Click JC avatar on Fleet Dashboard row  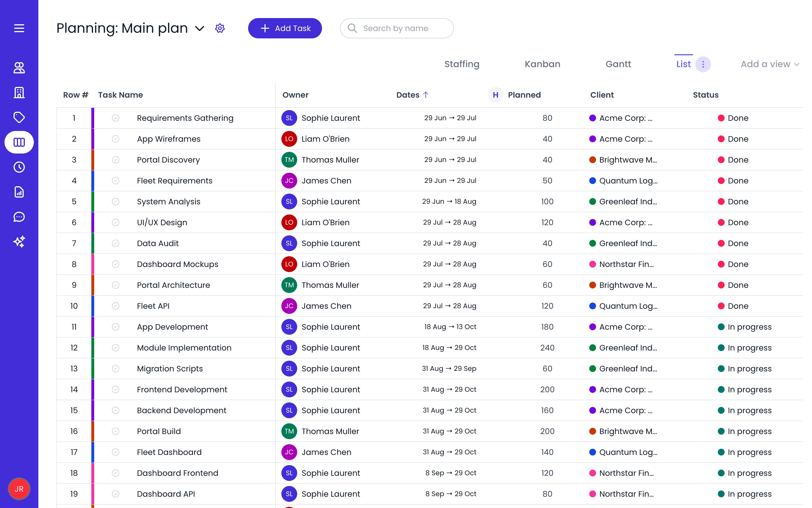[x=289, y=452]
